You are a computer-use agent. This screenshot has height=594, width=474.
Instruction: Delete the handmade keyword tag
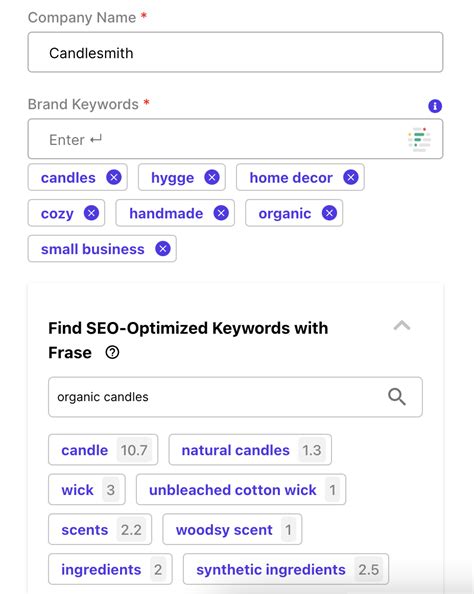(x=221, y=213)
